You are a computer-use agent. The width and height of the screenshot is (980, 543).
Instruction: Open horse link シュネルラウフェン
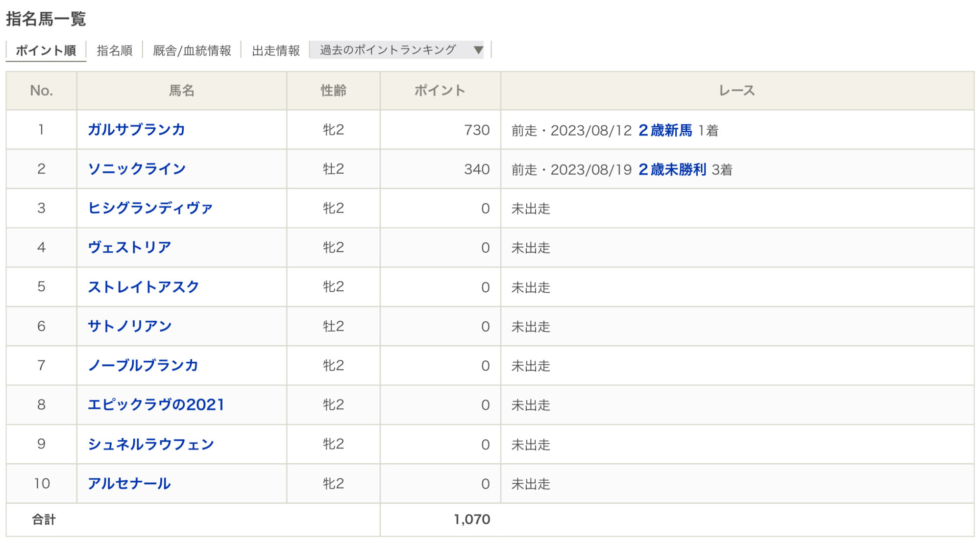click(150, 444)
